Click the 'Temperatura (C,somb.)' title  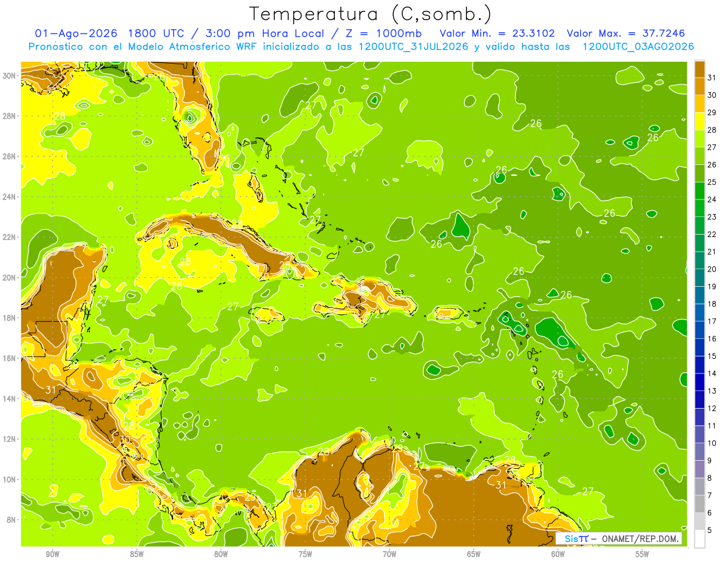pos(371,13)
